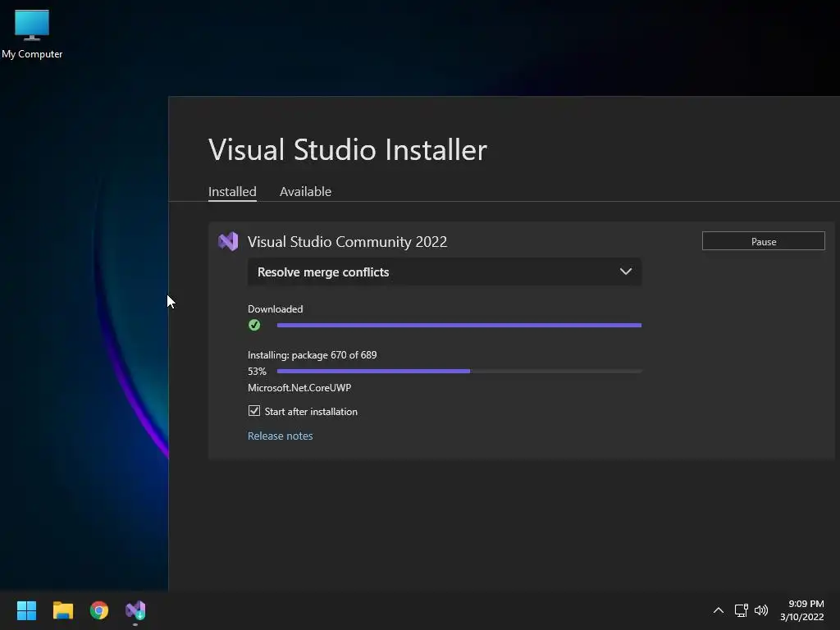Click the 53% progress value
Image resolution: width=840 pixels, height=630 pixels.
click(x=257, y=371)
